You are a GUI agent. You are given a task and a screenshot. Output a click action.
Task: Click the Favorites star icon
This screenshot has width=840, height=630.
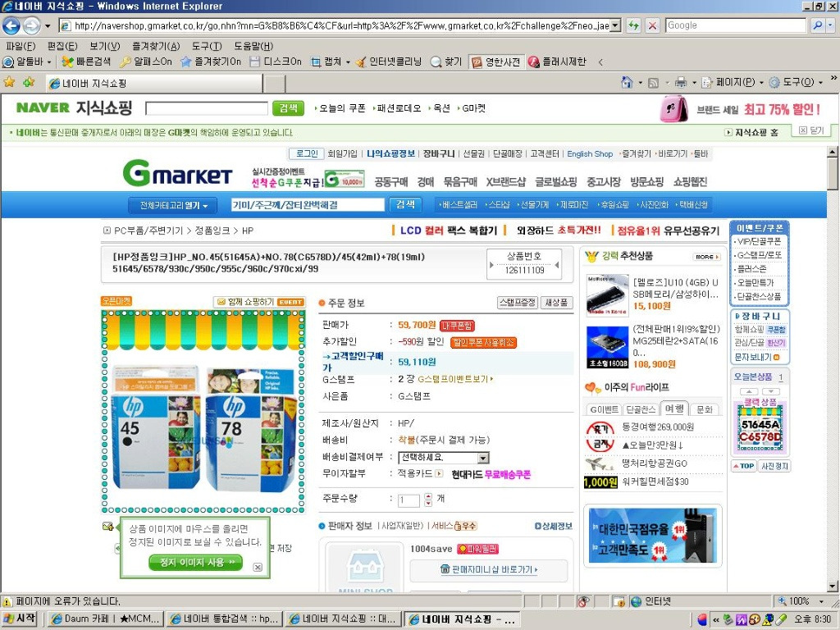point(9,82)
